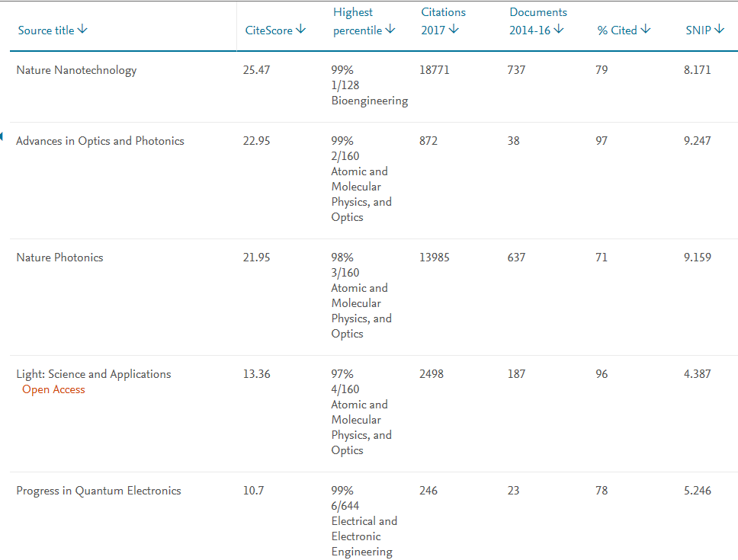Click percentile rank 4/160

345,389
